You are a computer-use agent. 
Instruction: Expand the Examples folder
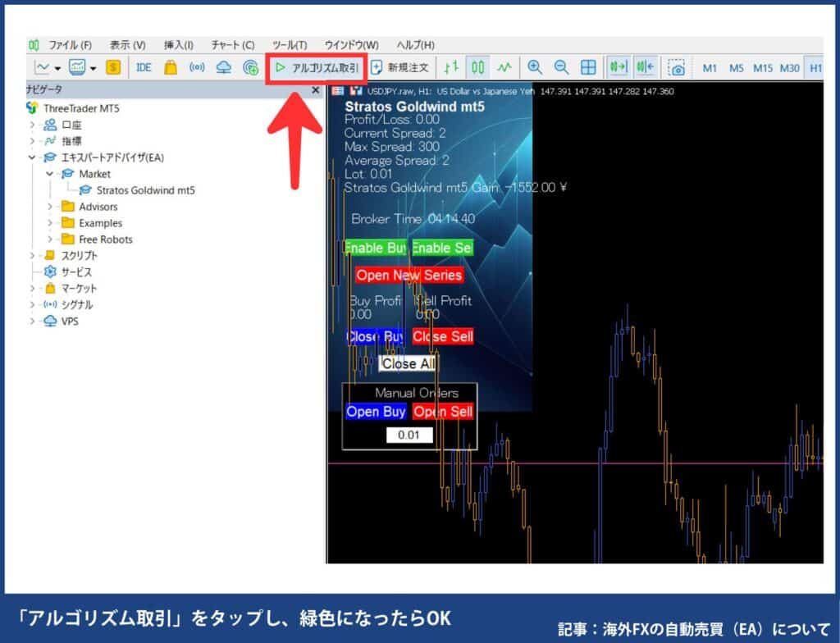[50, 223]
